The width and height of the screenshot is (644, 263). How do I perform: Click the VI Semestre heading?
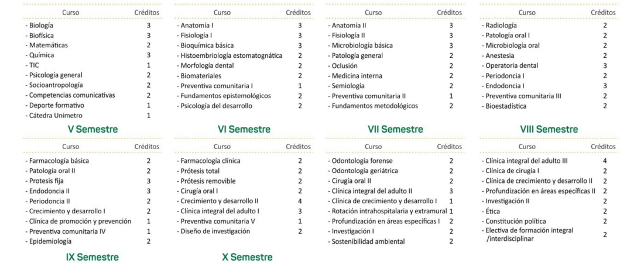pyautogui.click(x=244, y=129)
